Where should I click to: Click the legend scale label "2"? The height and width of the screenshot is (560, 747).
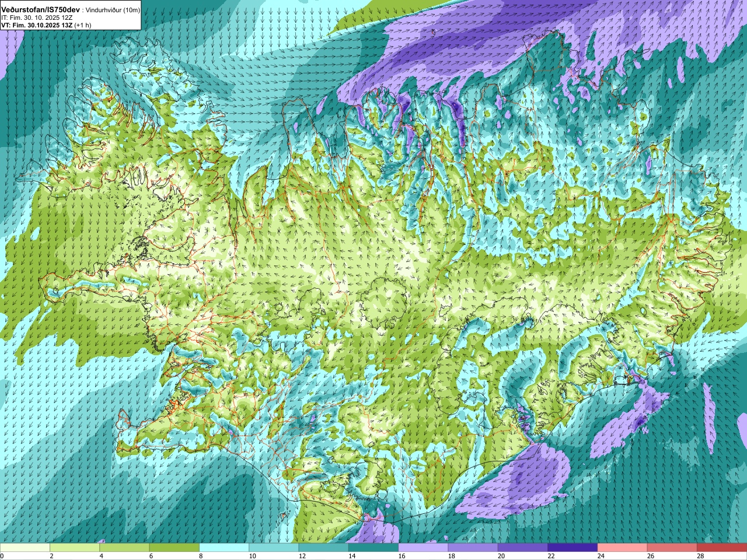point(51,556)
